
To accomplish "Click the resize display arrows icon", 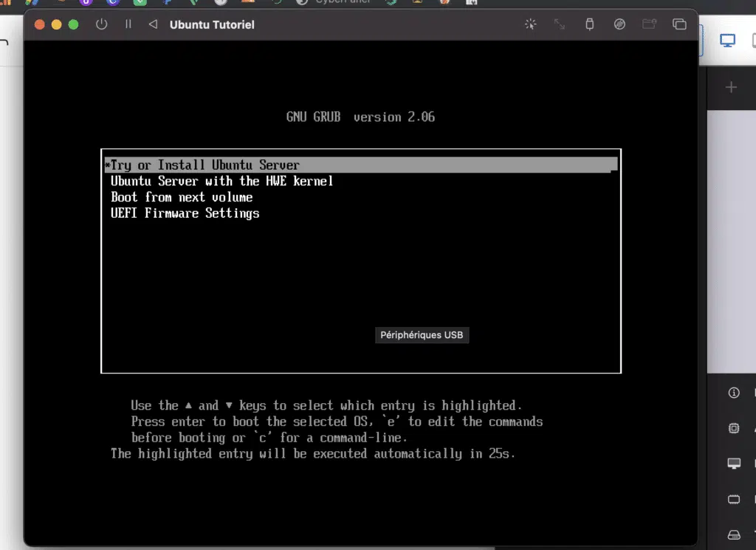I will point(560,24).
